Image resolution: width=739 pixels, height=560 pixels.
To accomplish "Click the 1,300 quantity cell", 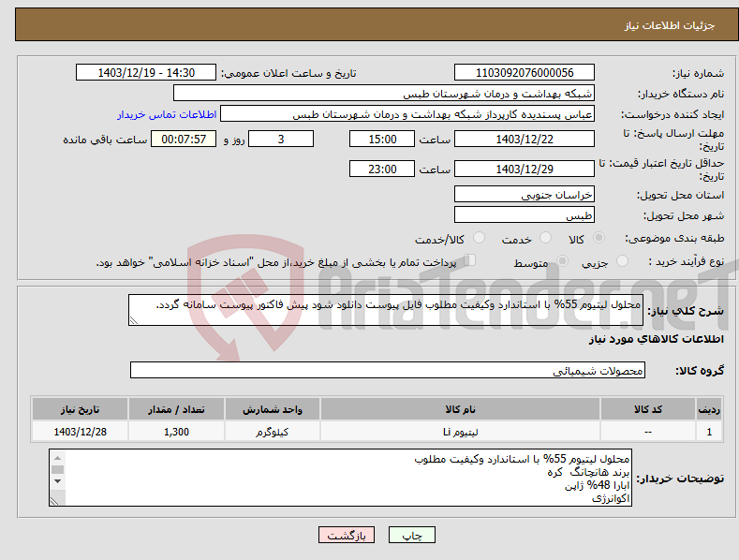I will point(176,432).
